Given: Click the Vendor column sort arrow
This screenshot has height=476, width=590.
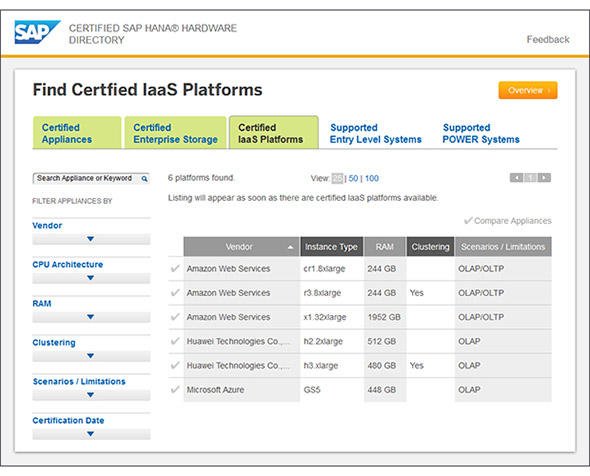Looking at the screenshot, I should pos(290,247).
